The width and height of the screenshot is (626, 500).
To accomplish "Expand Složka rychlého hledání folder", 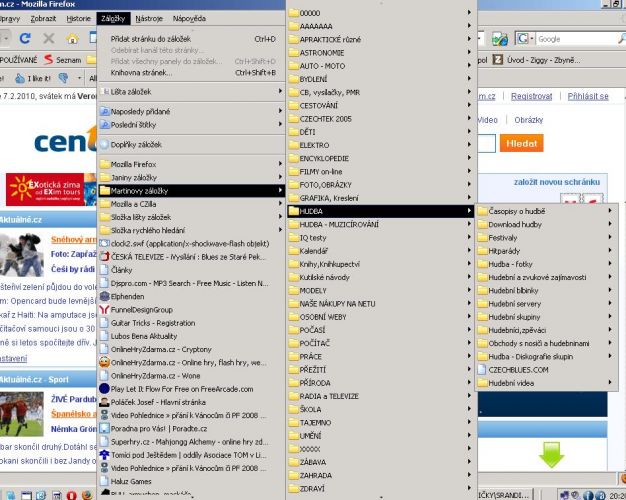I will coord(191,230).
